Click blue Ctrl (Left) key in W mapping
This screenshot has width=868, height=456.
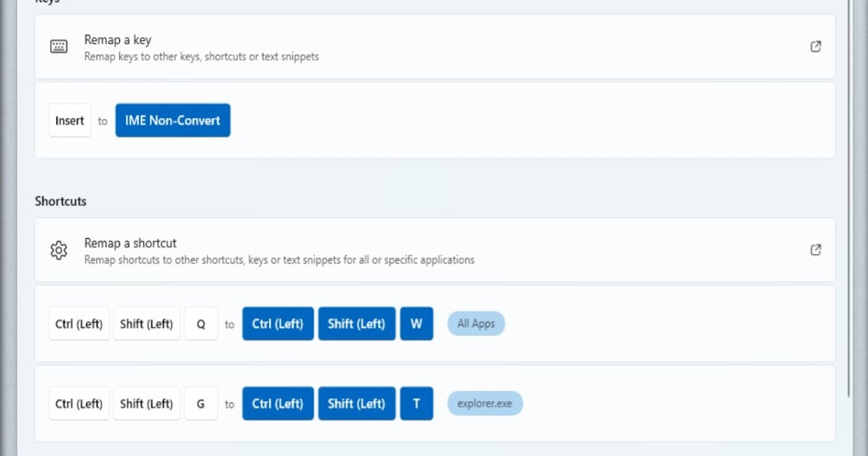(278, 324)
